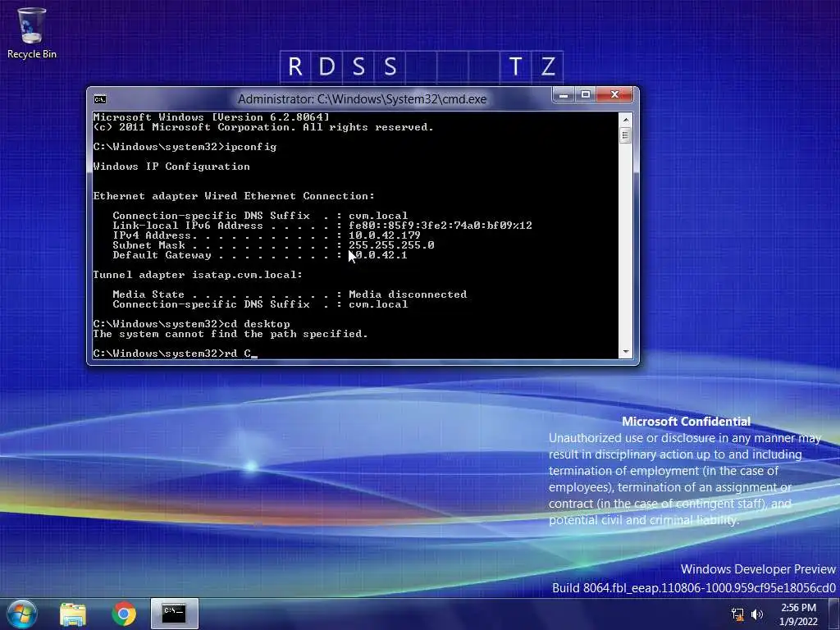The image size is (840, 630).
Task: Open the volume speaker tray icon
Action: pos(757,614)
